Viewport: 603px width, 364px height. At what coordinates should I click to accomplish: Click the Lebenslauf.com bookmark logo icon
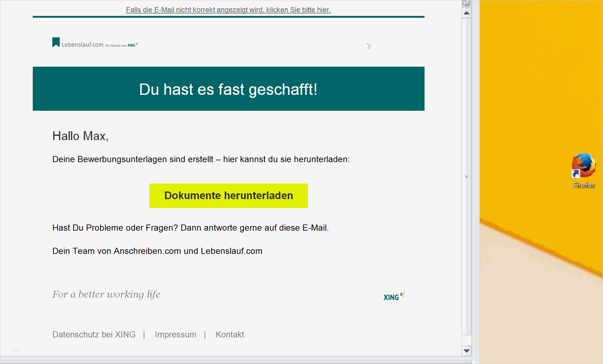(56, 42)
